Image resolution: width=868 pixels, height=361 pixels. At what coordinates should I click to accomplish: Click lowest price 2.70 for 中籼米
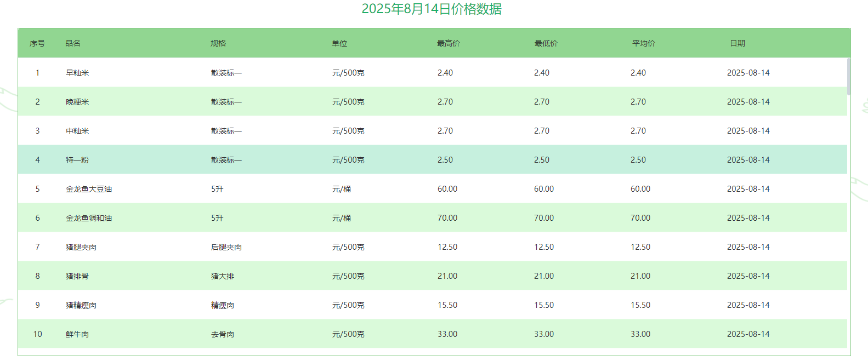[x=542, y=131]
